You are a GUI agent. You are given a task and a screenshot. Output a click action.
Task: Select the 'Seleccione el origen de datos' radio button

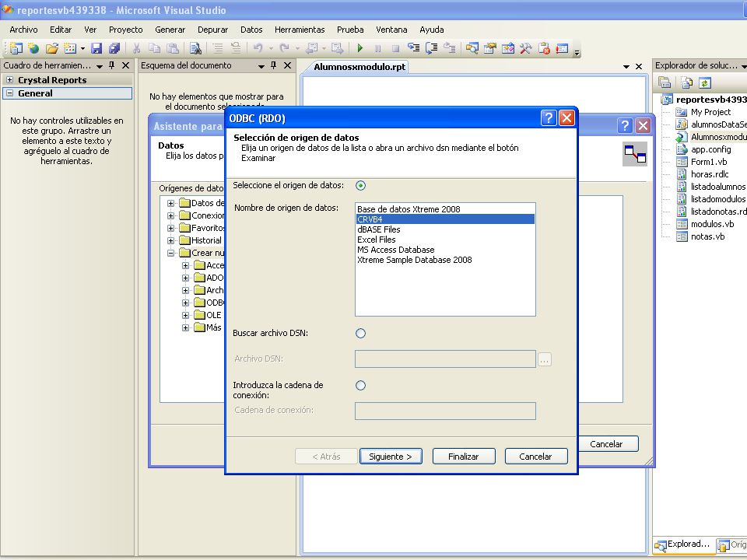pyautogui.click(x=360, y=186)
